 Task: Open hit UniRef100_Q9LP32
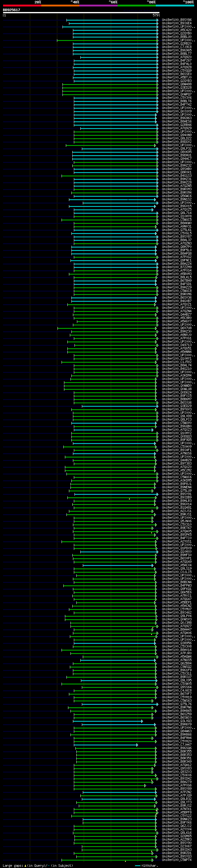[x=176, y=149]
